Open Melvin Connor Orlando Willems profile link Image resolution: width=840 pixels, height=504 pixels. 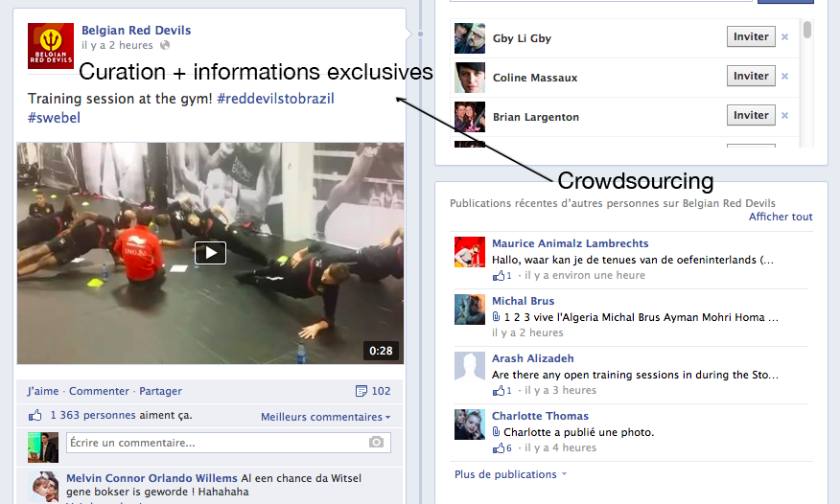coord(152,478)
